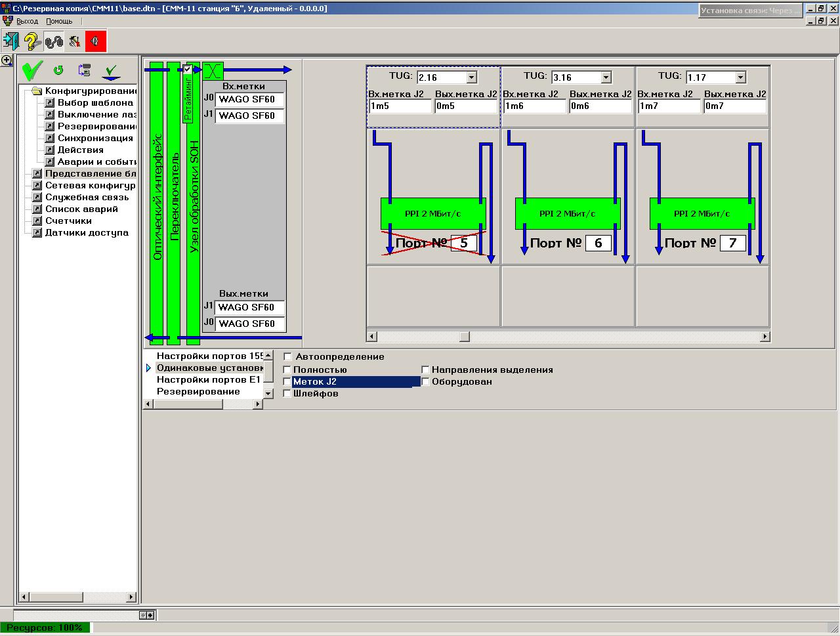
Task: Click the exit door toolbar icon
Action: click(x=11, y=41)
